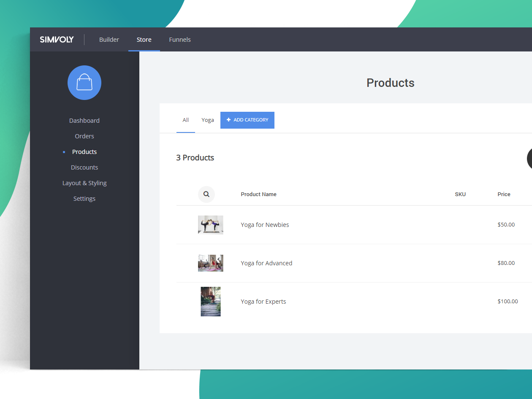Screen dimensions: 532x399
Task: Click the Yoga for Experts thumbnail
Action: [x=211, y=302]
